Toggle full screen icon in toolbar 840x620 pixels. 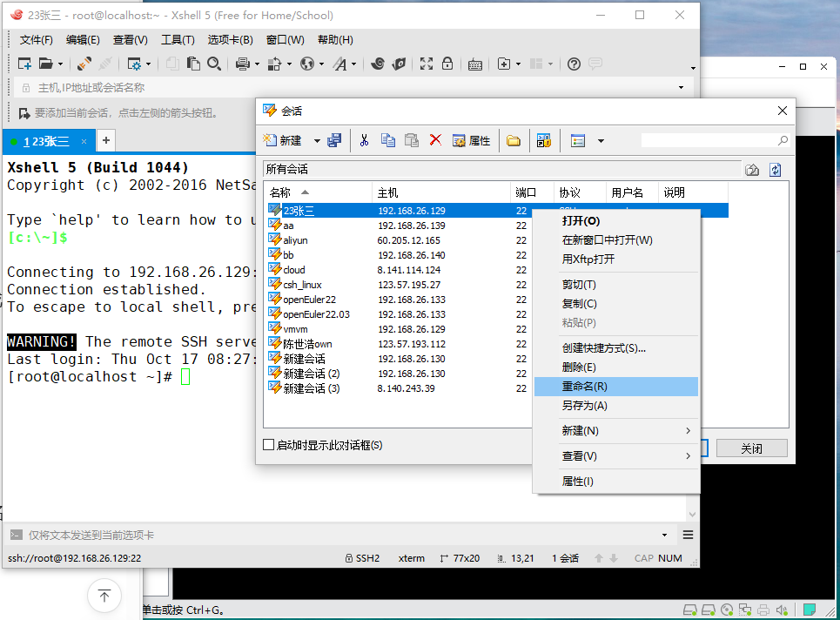click(x=427, y=64)
